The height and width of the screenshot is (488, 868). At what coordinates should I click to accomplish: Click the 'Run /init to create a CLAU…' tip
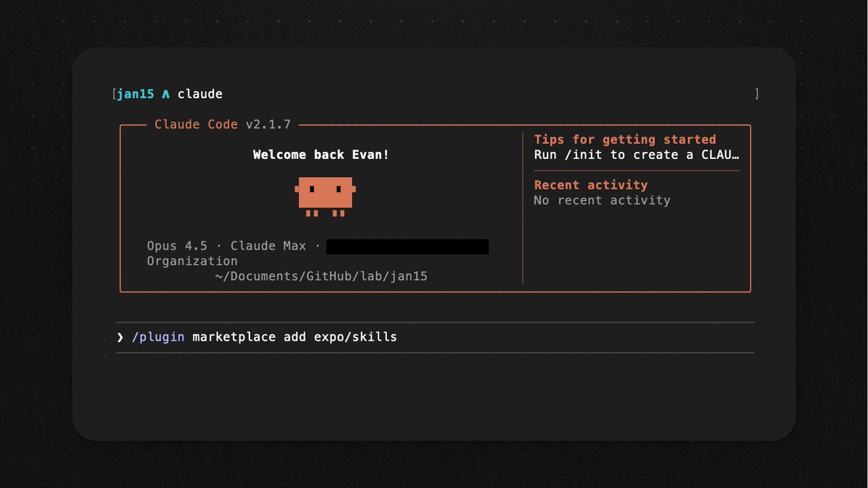click(637, 155)
